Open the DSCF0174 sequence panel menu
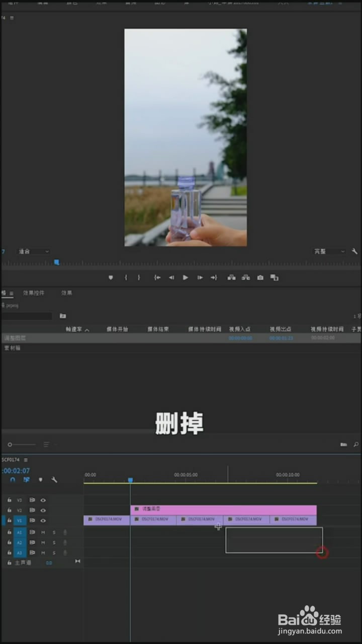The width and height of the screenshot is (362, 644). (x=26, y=460)
